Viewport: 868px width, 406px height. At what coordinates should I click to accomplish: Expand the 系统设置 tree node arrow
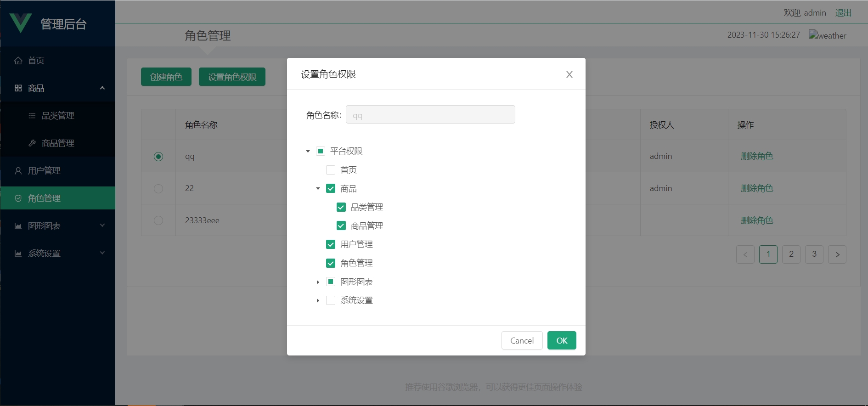(318, 300)
